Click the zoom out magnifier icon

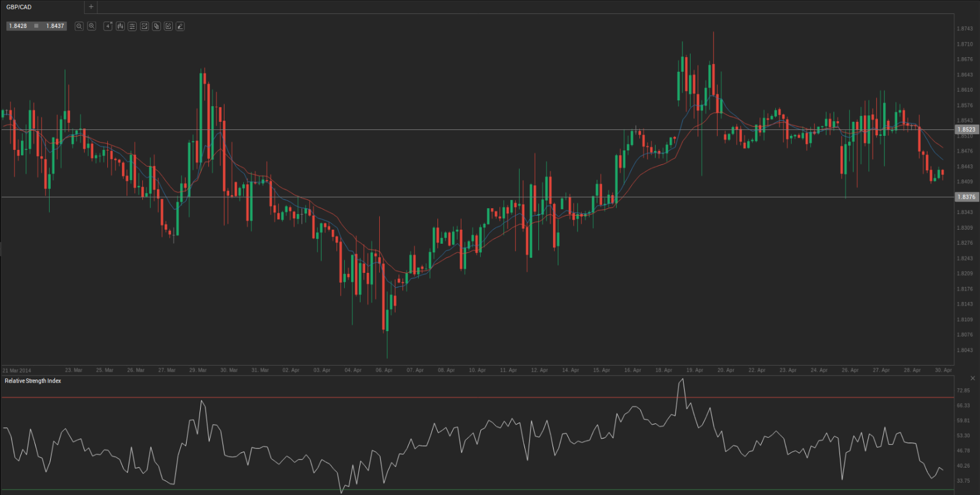coord(79,26)
